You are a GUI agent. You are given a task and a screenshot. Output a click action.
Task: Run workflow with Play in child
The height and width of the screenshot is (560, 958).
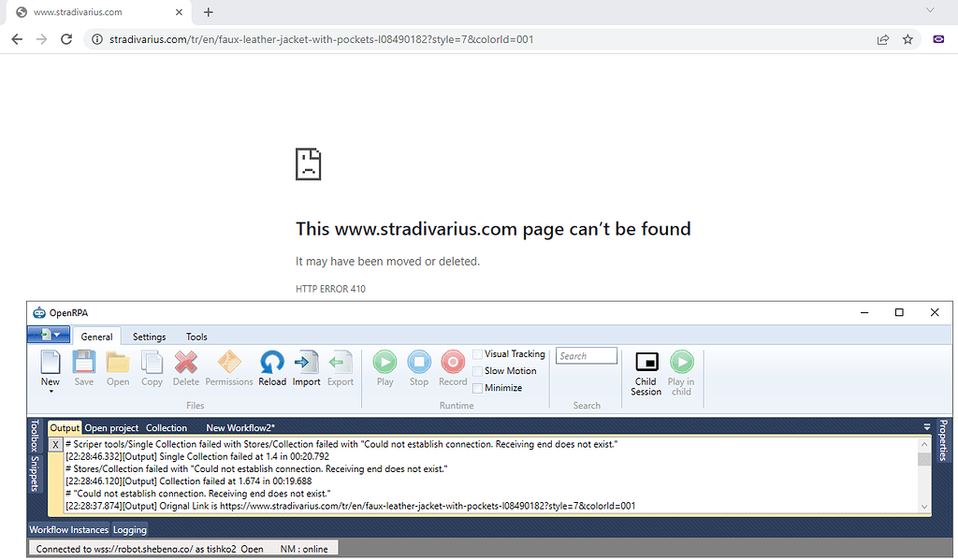[x=681, y=367]
